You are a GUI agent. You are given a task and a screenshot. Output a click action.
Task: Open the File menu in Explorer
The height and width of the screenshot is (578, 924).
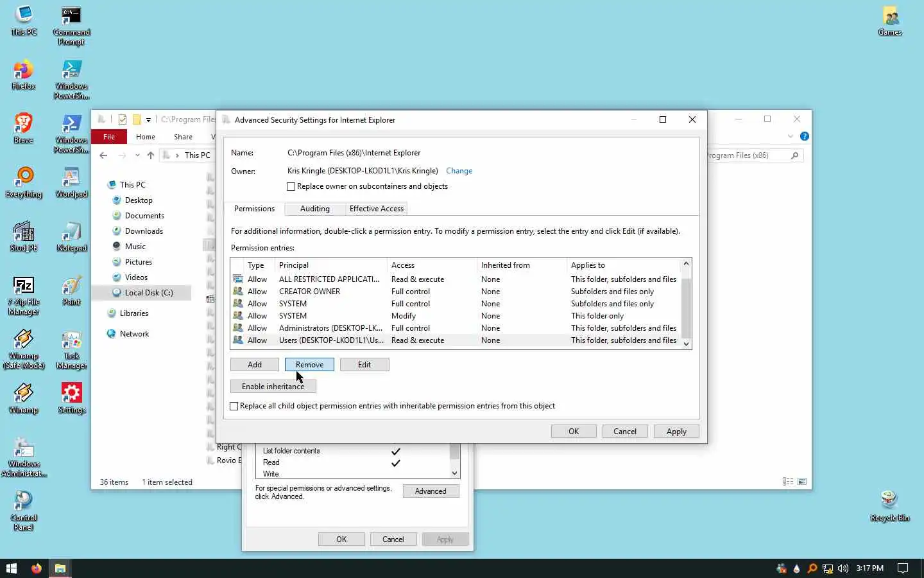click(109, 137)
